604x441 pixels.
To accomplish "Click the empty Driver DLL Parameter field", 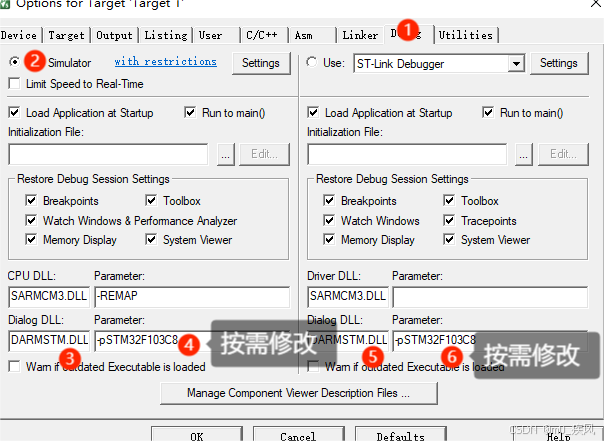I will 490,297.
